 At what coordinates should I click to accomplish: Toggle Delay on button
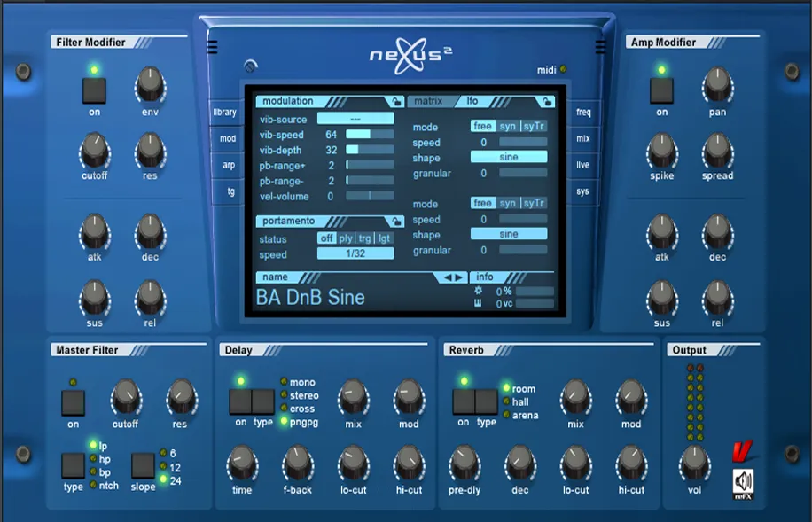[x=240, y=401]
